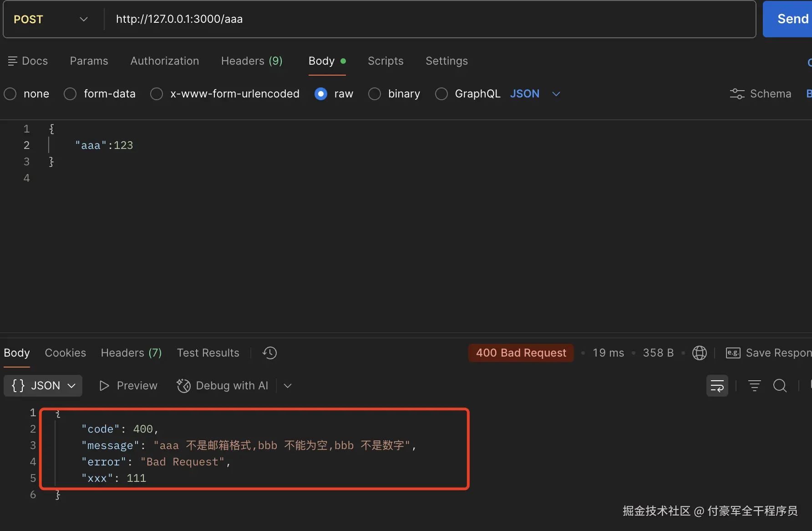Click the Debug with AI icon
The height and width of the screenshot is (531, 812).
click(183, 386)
